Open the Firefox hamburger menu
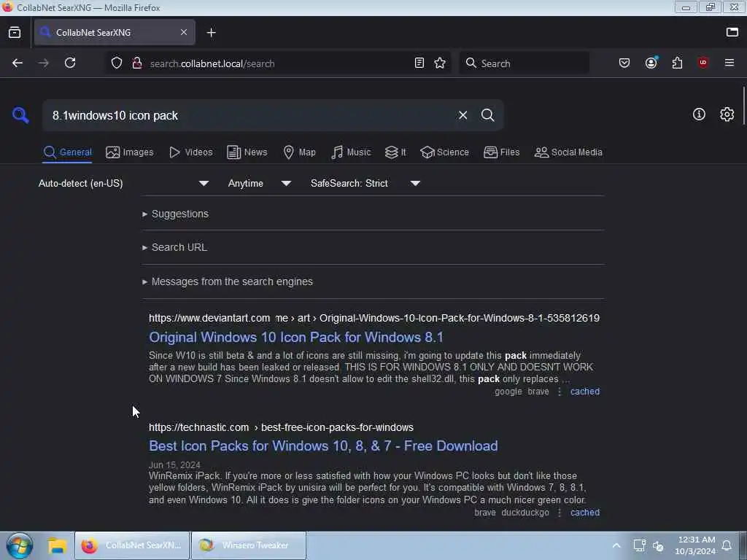This screenshot has width=747, height=560. (x=729, y=63)
